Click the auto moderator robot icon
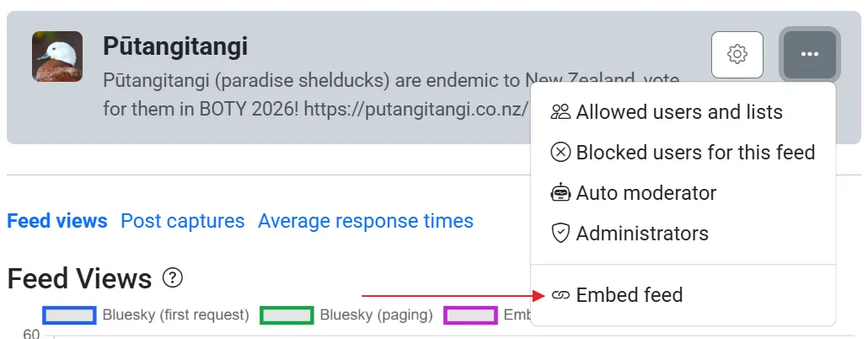 (560, 193)
